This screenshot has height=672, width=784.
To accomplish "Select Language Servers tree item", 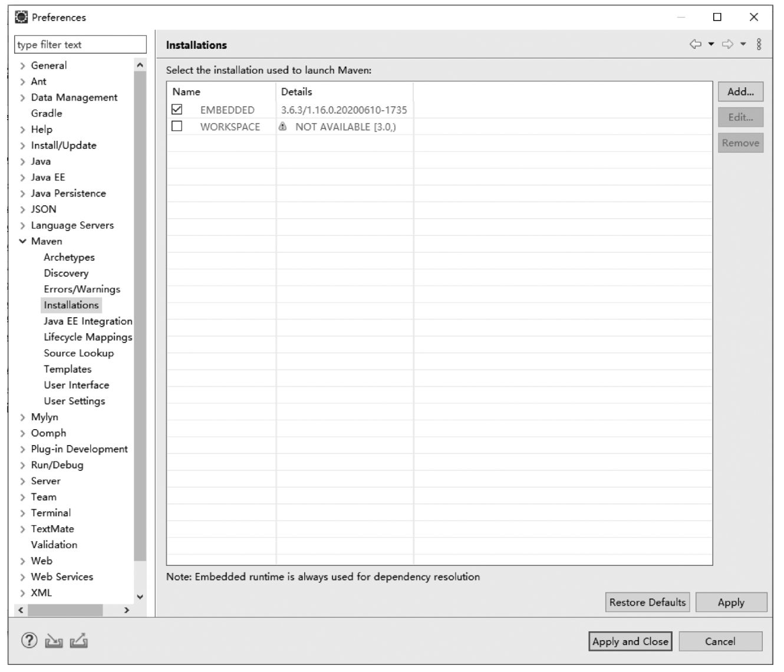I will pos(73,225).
